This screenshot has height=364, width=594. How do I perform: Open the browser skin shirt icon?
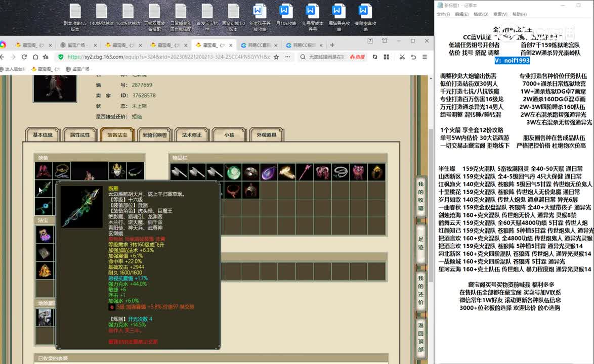coord(385,41)
